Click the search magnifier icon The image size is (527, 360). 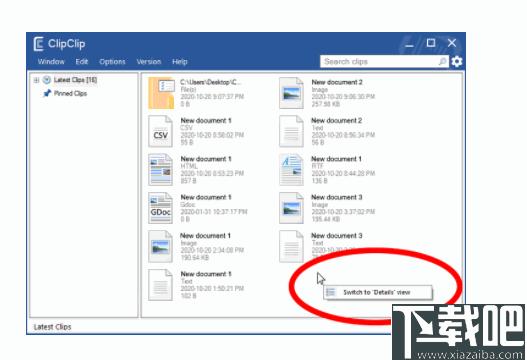[443, 62]
